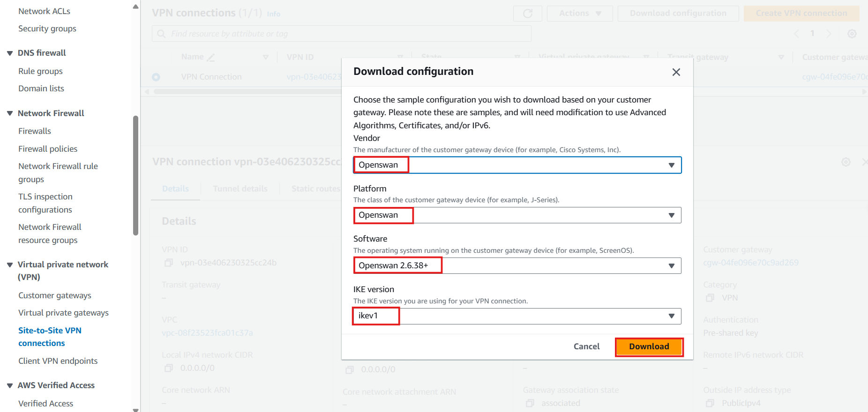Click the Customer gateway column header
868x412 pixels.
834,57
